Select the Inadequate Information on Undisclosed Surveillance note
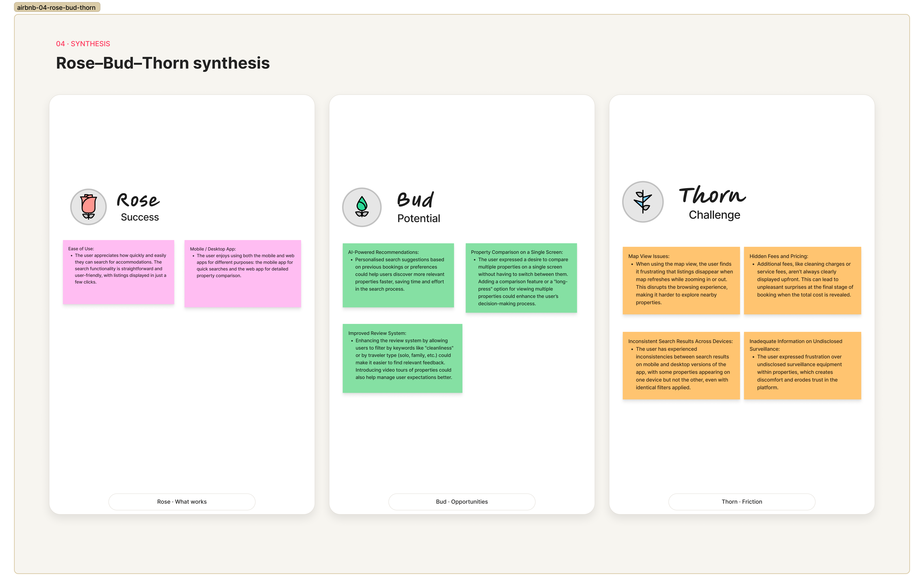This screenshot has height=588, width=924. pyautogui.click(x=802, y=365)
